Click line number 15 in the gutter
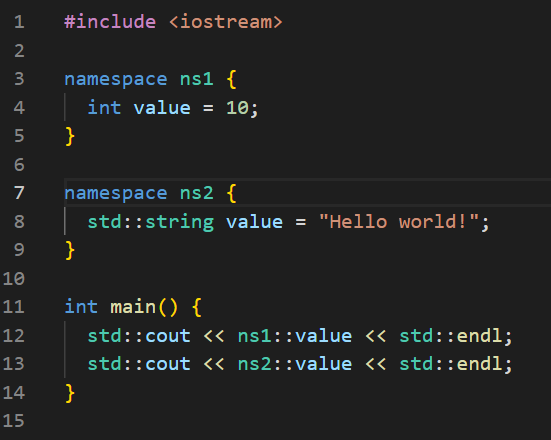This screenshot has width=551, height=440. coord(14,421)
